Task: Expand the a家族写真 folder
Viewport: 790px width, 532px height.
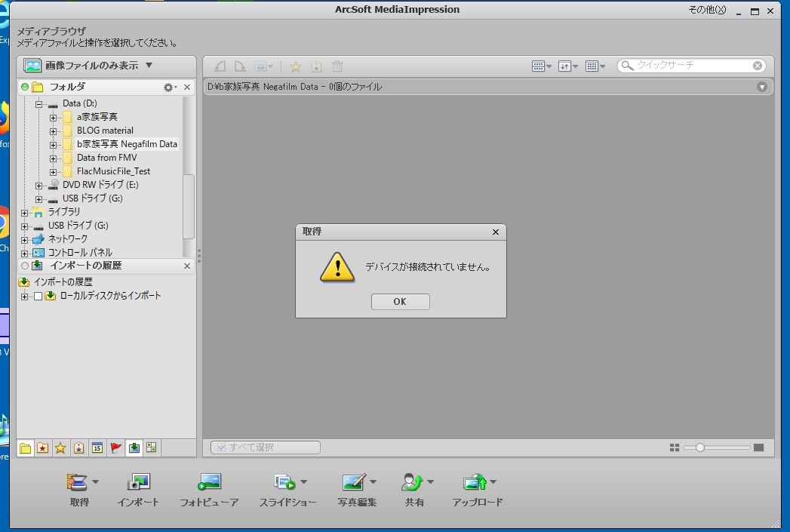Action: coord(53,118)
